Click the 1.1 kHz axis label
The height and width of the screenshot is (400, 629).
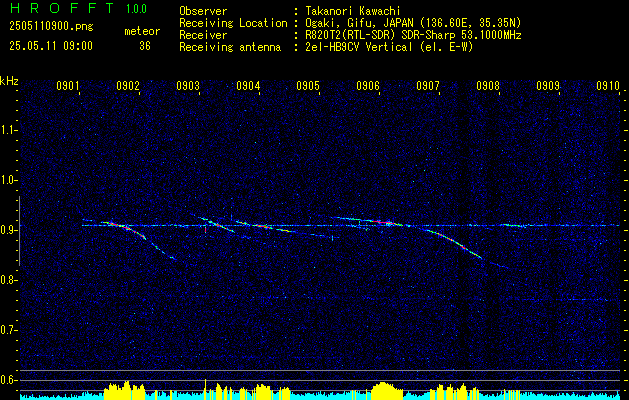click(8, 130)
